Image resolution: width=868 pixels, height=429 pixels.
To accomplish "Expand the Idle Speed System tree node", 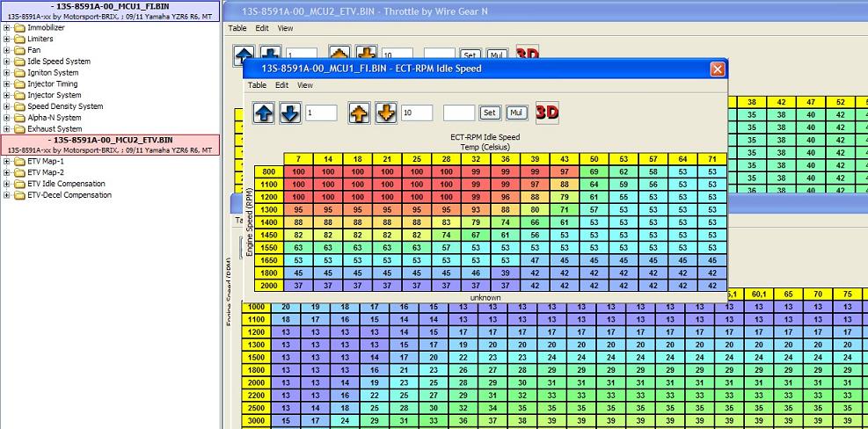I will pos(7,62).
